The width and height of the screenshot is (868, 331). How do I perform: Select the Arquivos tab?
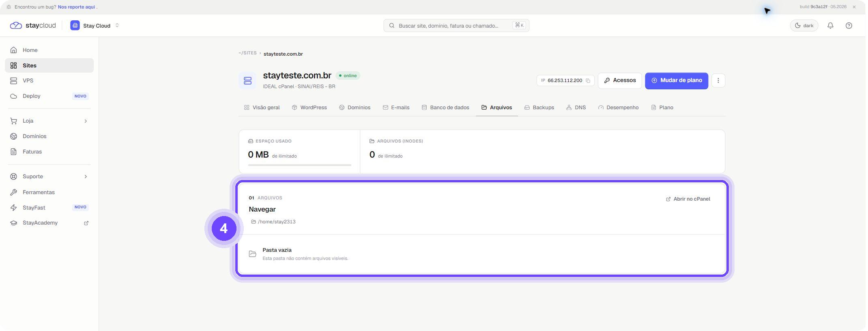tap(497, 108)
